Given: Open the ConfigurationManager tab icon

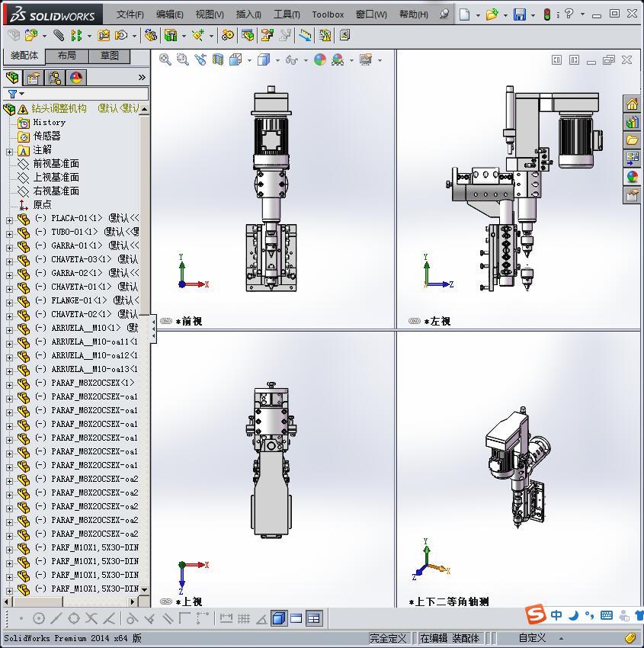Looking at the screenshot, I should pos(55,78).
